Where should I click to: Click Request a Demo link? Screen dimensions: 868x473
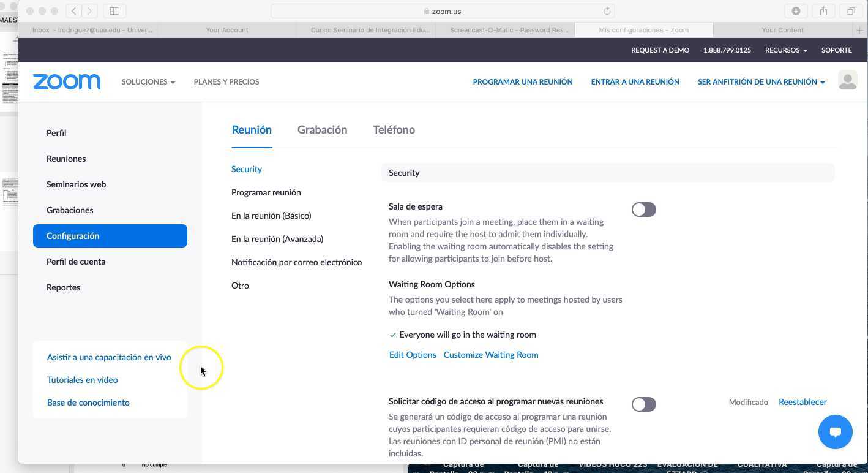coord(660,50)
